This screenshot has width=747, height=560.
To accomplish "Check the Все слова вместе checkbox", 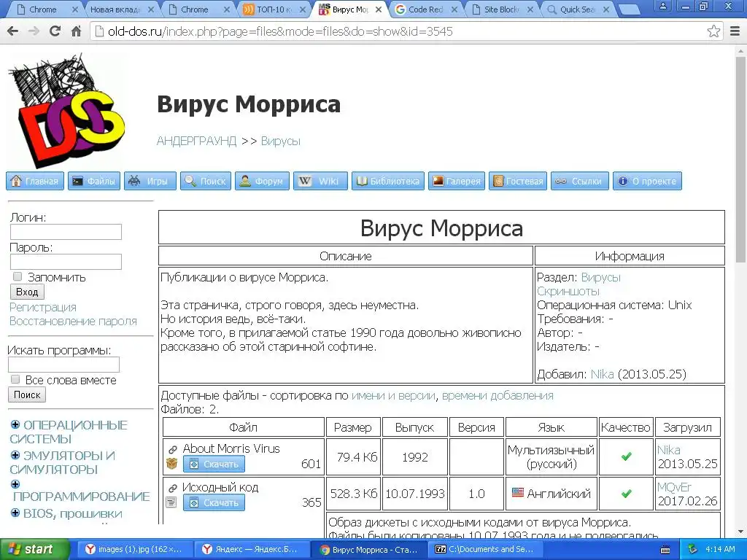I will pos(15,379).
